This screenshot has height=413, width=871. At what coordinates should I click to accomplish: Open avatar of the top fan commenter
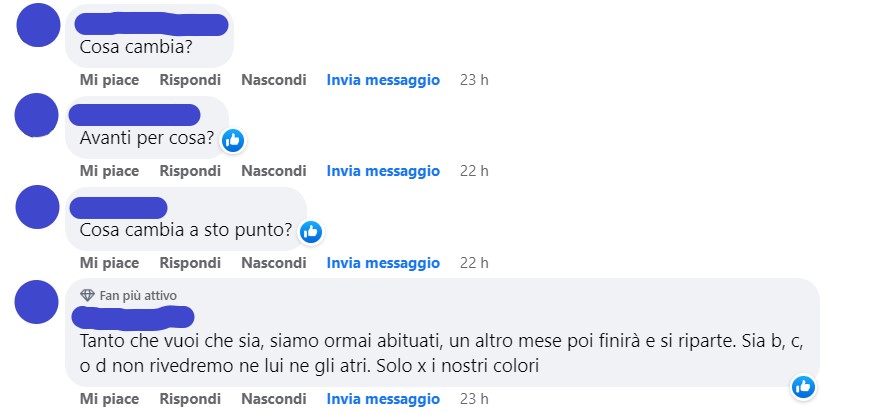point(37,302)
